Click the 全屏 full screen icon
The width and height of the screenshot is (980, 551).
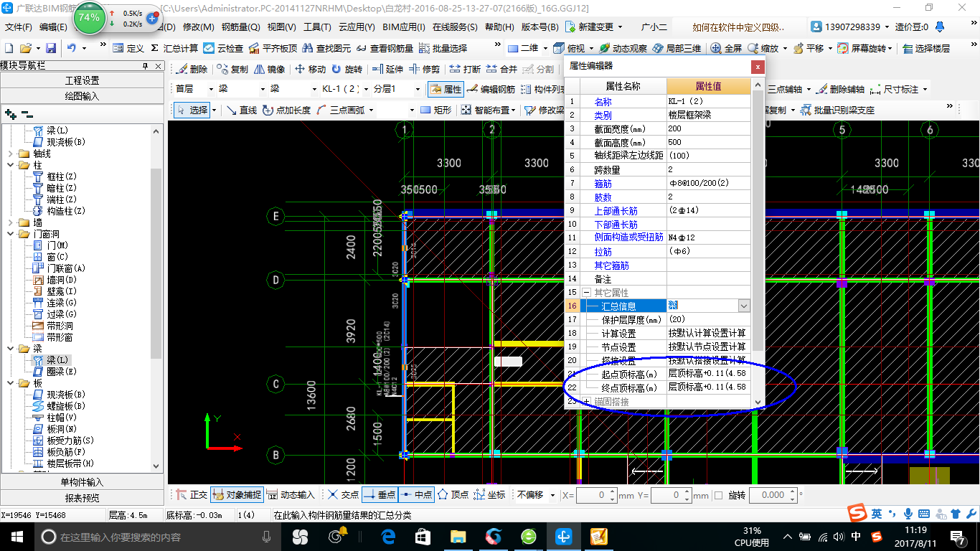tap(726, 48)
